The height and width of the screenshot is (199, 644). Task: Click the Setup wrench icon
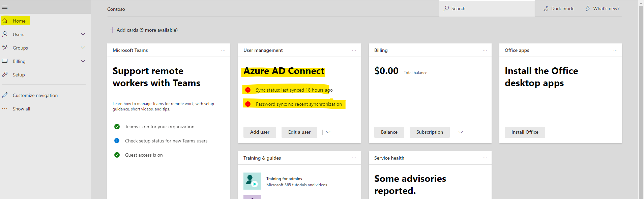5,75
